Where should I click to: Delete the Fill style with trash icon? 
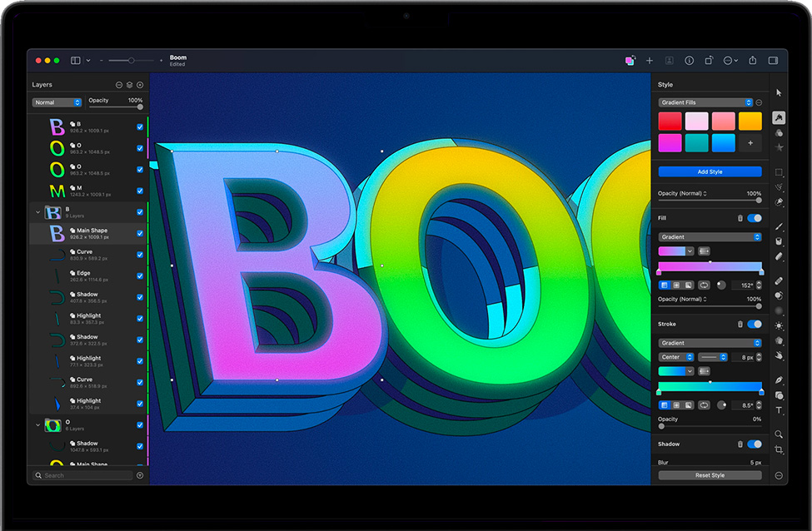click(x=740, y=218)
